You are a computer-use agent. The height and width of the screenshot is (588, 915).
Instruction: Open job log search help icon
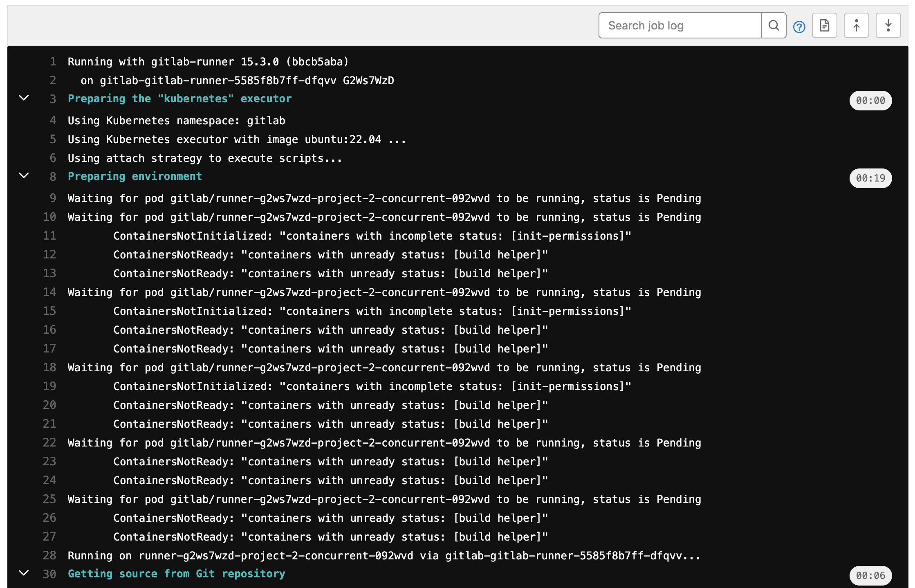[799, 27]
